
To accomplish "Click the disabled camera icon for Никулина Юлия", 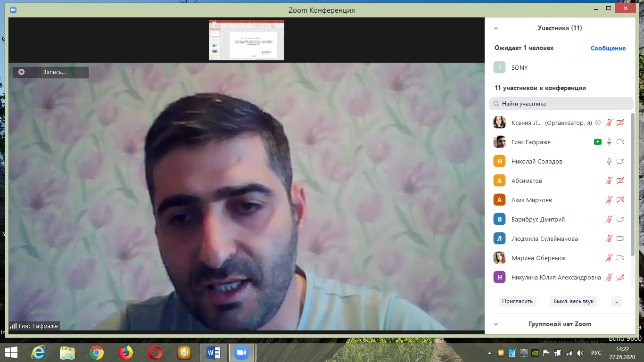I will coord(620,277).
